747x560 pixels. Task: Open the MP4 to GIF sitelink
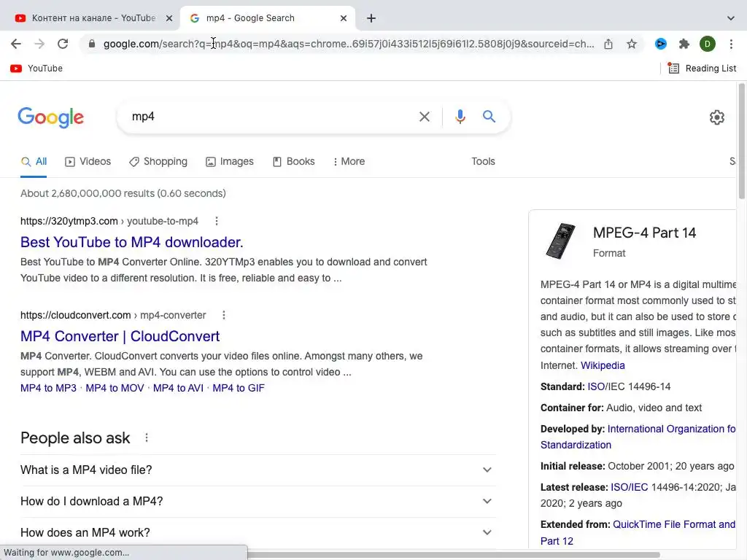tap(239, 388)
